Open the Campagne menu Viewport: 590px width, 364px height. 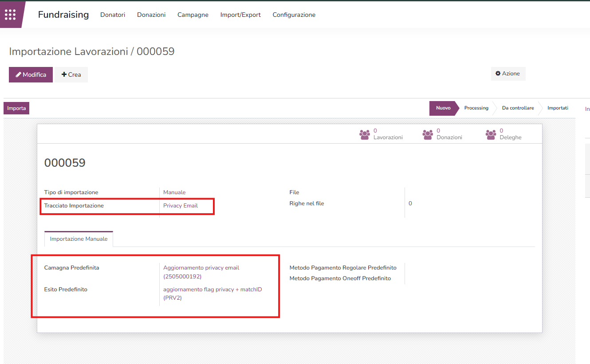click(193, 15)
